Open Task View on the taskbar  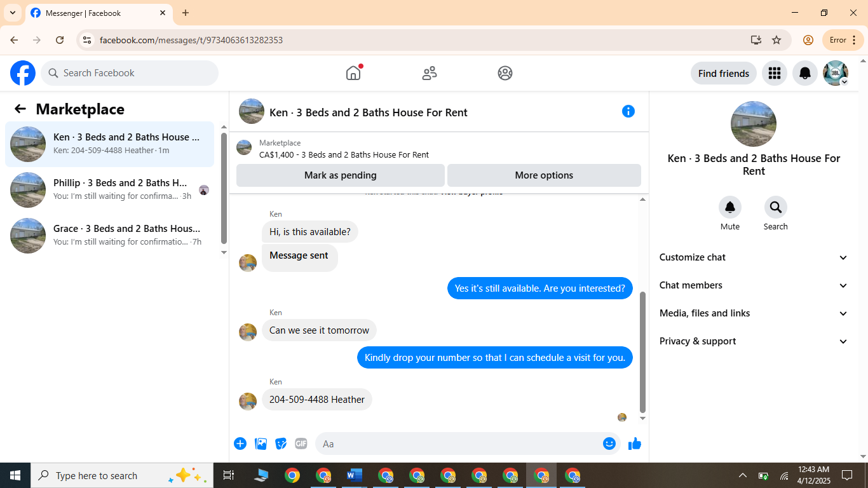[x=229, y=475]
